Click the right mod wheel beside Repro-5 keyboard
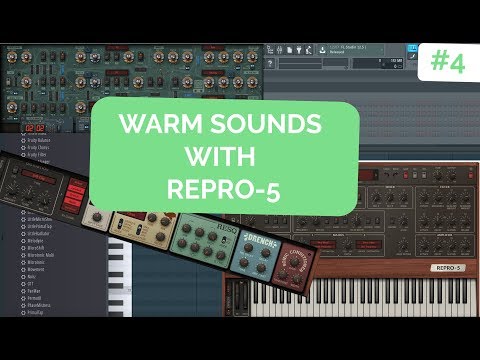This screenshot has height=360, width=480. pos(245,296)
